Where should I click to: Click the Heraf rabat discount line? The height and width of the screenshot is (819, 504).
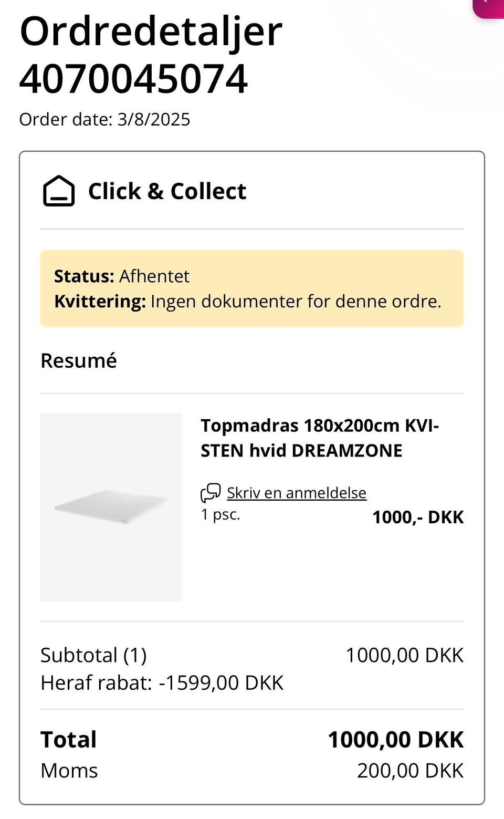[162, 682]
